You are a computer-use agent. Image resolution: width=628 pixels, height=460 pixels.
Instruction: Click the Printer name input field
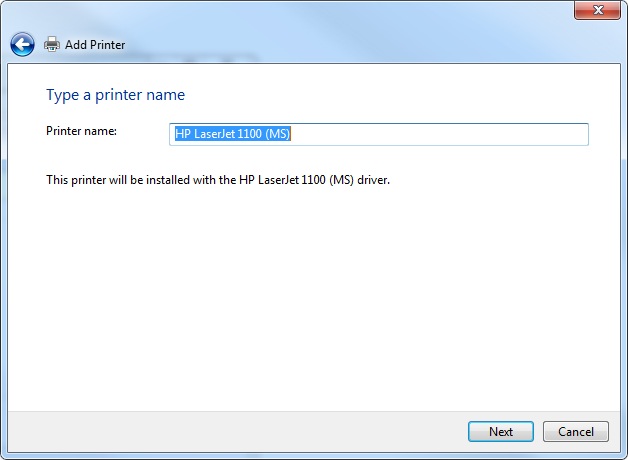tap(378, 134)
